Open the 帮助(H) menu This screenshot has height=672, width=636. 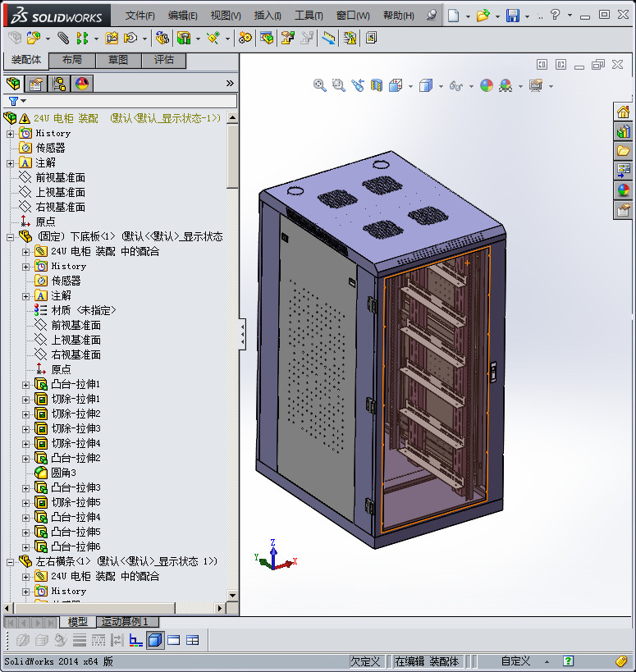tap(399, 16)
